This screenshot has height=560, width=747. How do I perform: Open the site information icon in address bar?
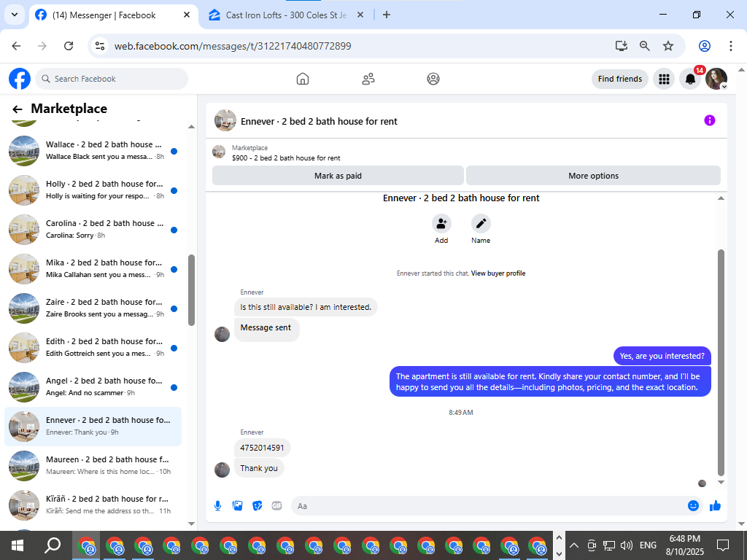tap(99, 46)
